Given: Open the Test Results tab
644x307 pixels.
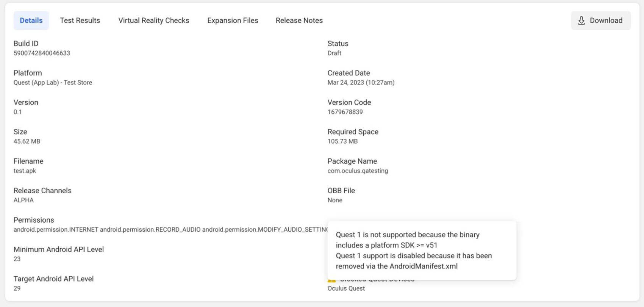Looking at the screenshot, I should pyautogui.click(x=80, y=20).
